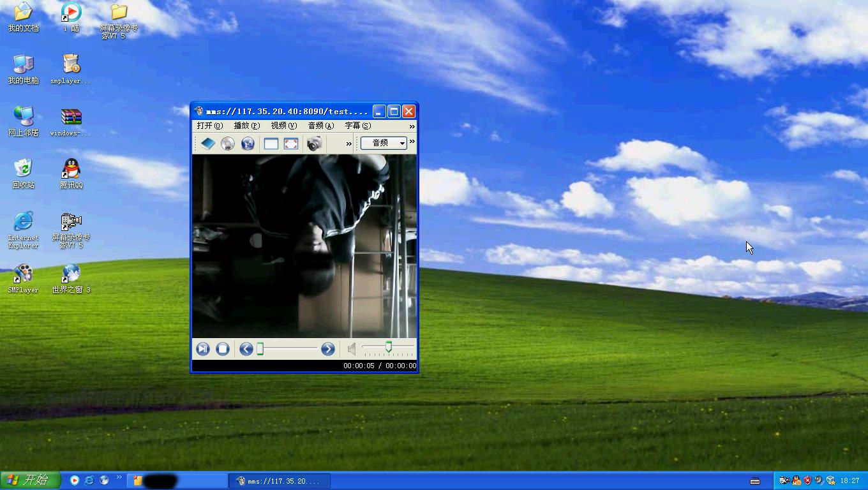Expand the audio toolbar overflow chevron
The width and height of the screenshot is (868, 490).
pyautogui.click(x=412, y=141)
